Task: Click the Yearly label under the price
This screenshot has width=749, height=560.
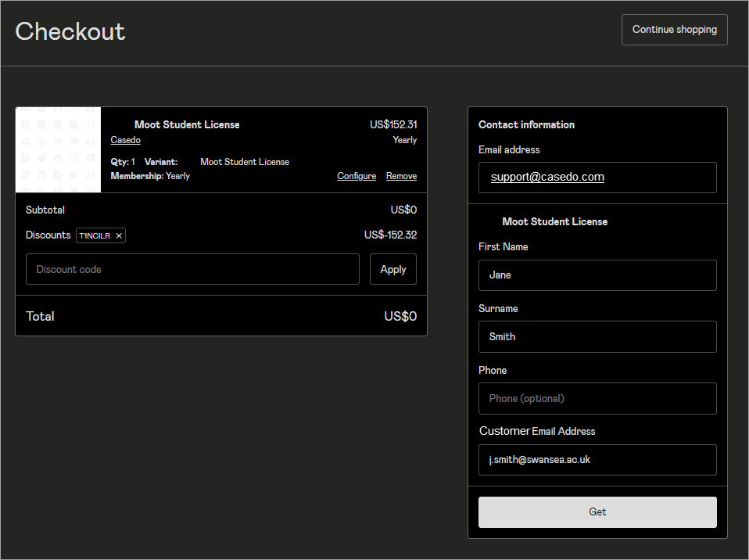Action: (404, 140)
